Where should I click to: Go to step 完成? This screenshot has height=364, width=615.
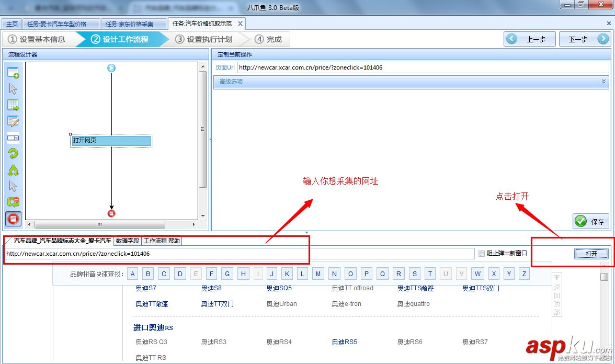coord(269,39)
